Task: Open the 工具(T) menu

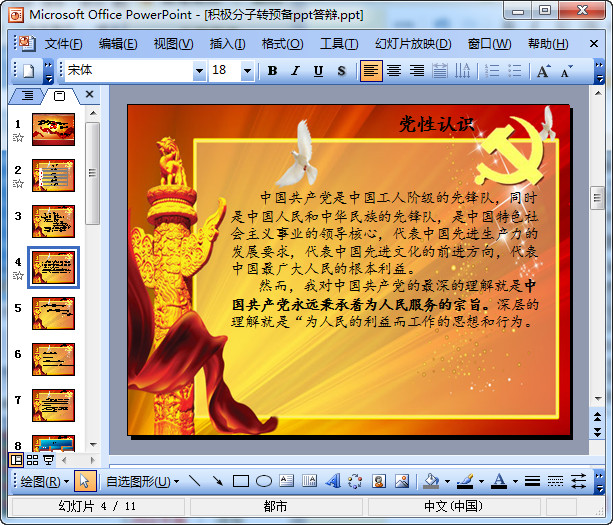Action: tap(339, 44)
